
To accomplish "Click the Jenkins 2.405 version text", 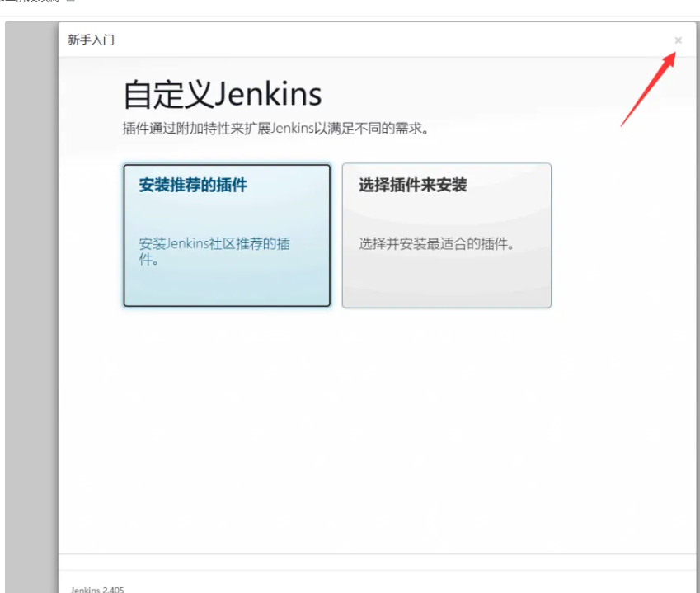I will (x=98, y=590).
